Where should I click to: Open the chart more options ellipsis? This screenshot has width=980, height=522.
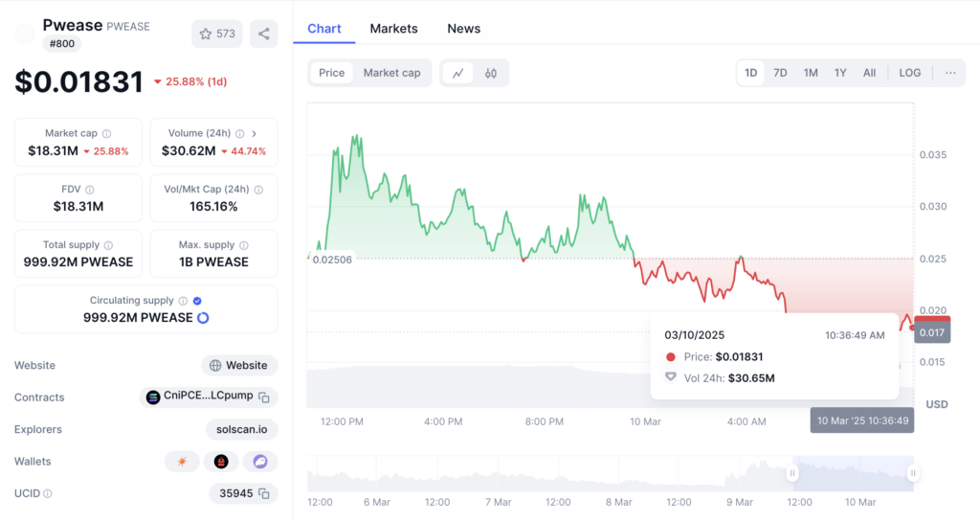click(950, 73)
